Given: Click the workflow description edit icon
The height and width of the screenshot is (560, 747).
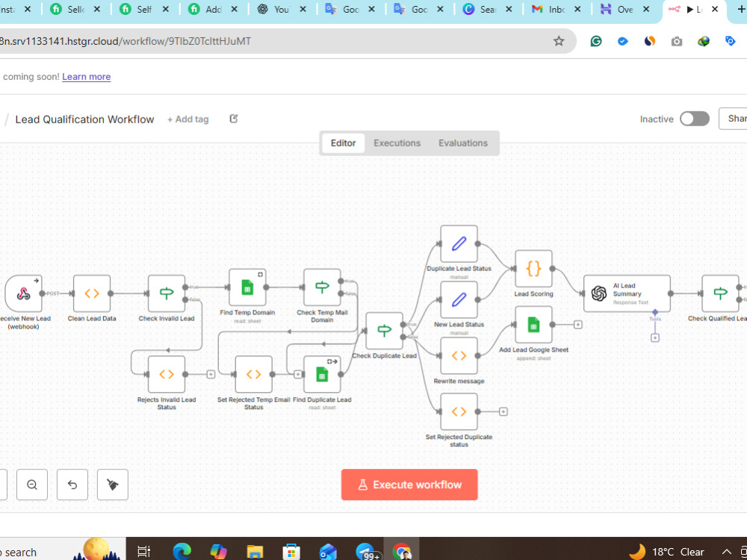Looking at the screenshot, I should pyautogui.click(x=233, y=119).
